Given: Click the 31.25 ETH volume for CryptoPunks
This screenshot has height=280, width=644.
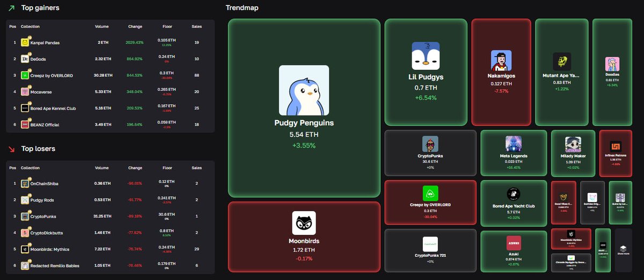Looking at the screenshot, I should coord(102,217).
